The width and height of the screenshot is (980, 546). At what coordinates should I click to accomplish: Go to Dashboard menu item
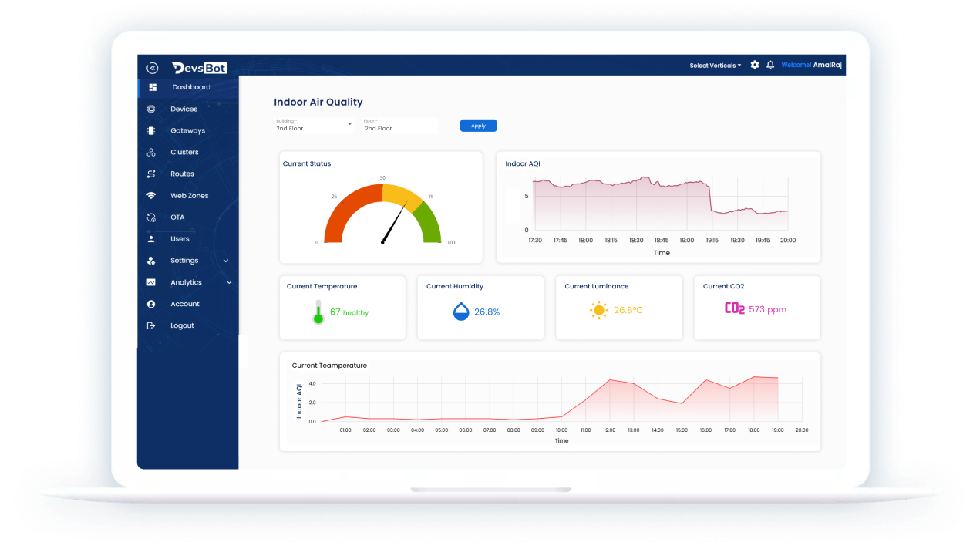[190, 87]
